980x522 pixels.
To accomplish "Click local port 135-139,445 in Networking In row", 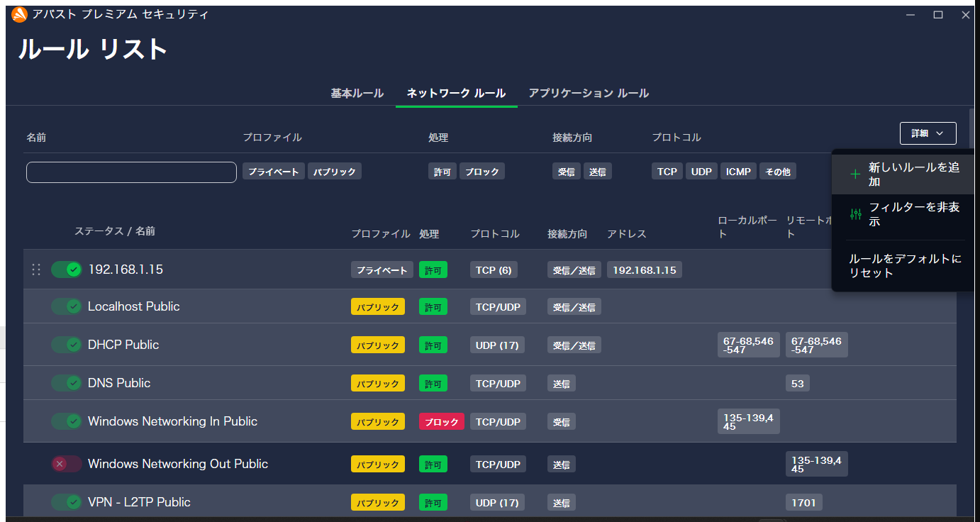I will [749, 421].
